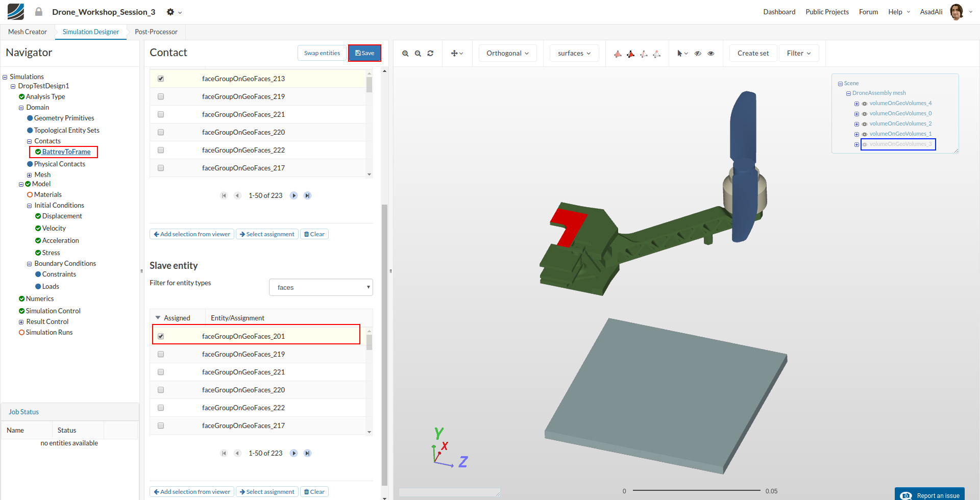Screen dimensions: 980x500
Task: Open the slave entity types faces dropdown
Action: [321, 287]
